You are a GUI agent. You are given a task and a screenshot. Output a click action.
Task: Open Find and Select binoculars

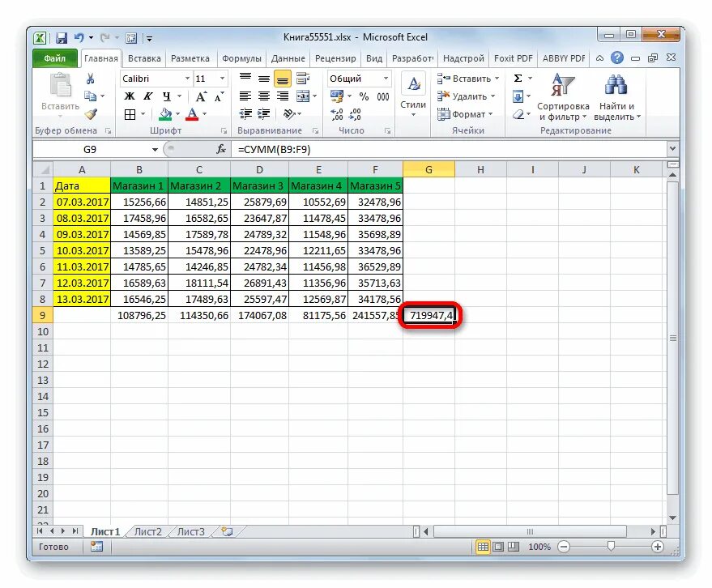(x=616, y=98)
